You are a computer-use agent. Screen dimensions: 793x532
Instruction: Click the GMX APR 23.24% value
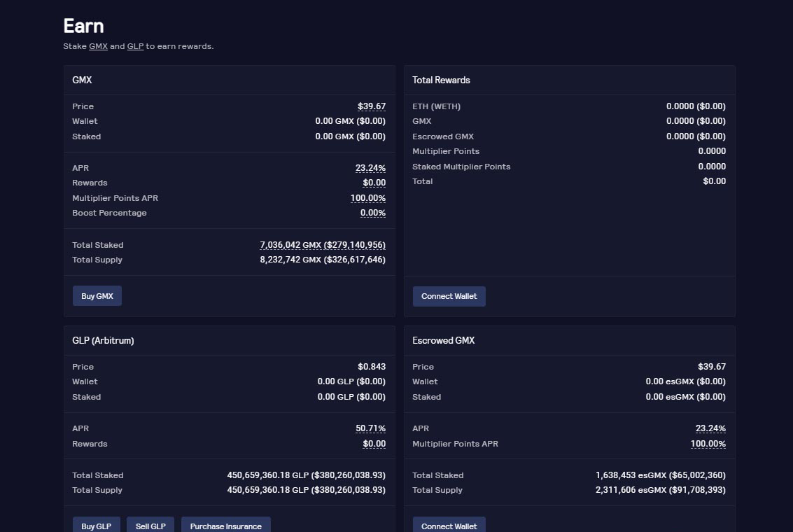370,168
